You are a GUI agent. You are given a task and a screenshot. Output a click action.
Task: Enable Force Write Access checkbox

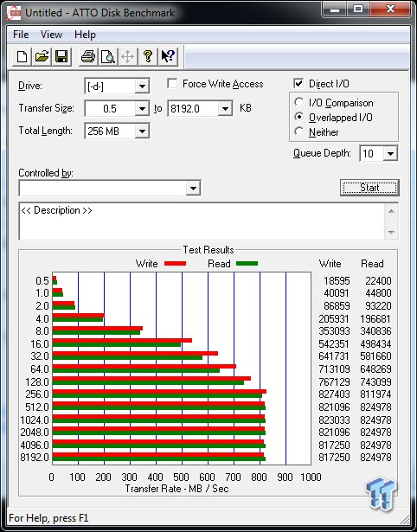(x=172, y=83)
